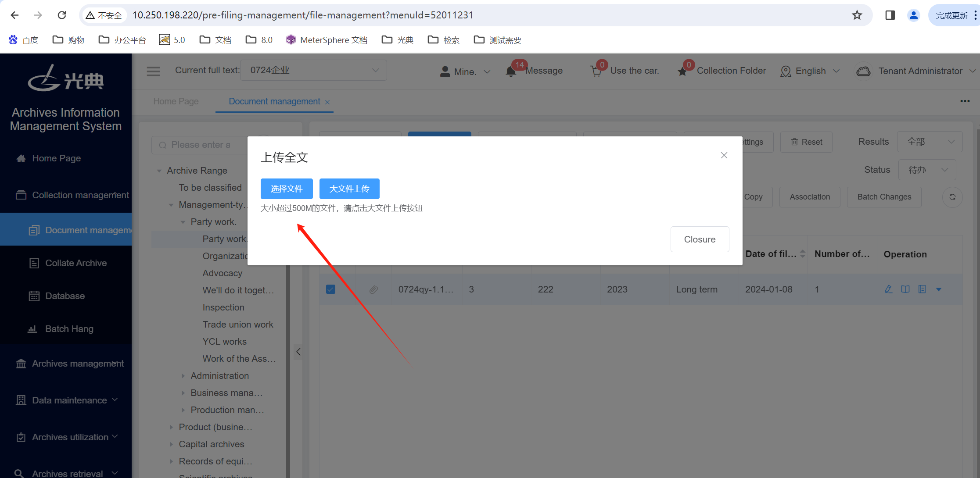Open the 测试需要 bookmark folder
Image resolution: width=980 pixels, height=478 pixels.
click(498, 40)
